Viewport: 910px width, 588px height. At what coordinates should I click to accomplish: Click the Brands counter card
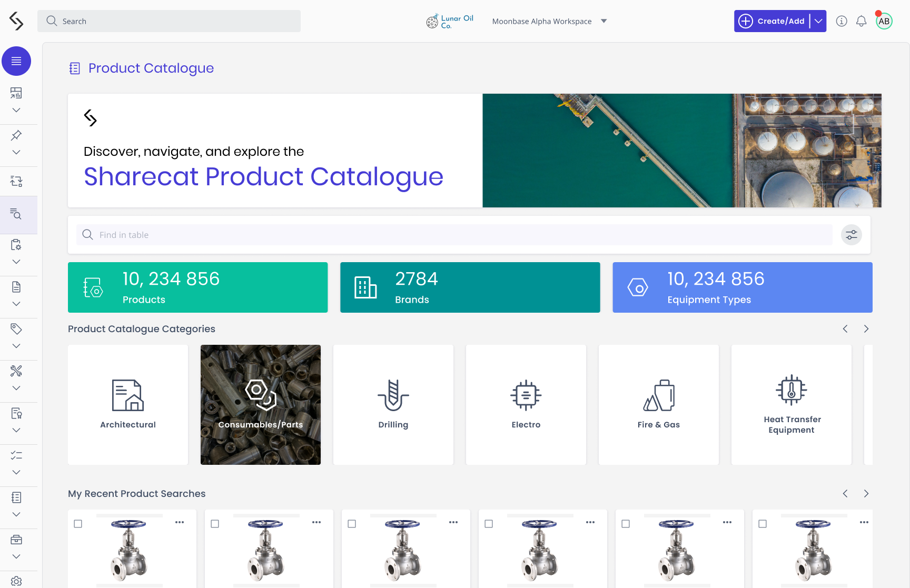point(470,287)
